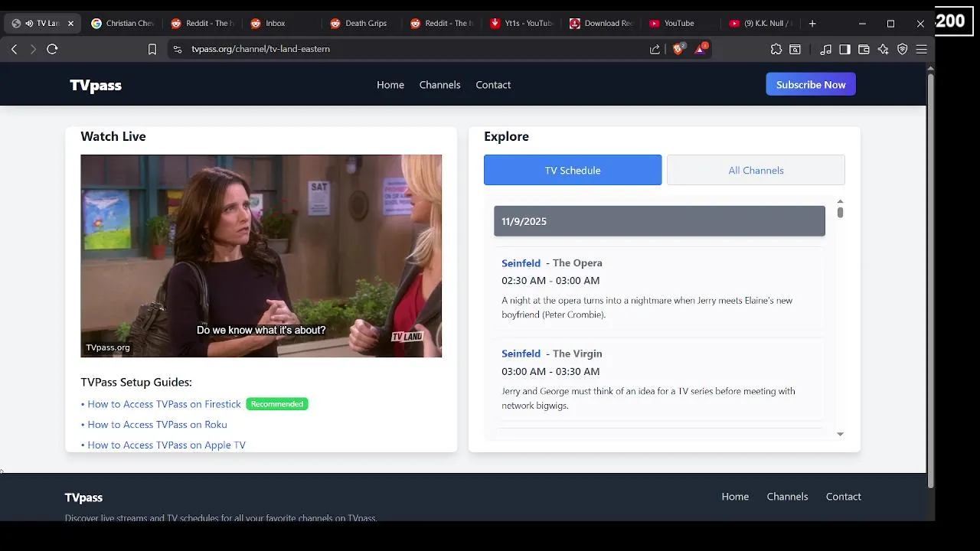
Task: Bookmark this page with the bookmark icon
Action: pos(152,49)
